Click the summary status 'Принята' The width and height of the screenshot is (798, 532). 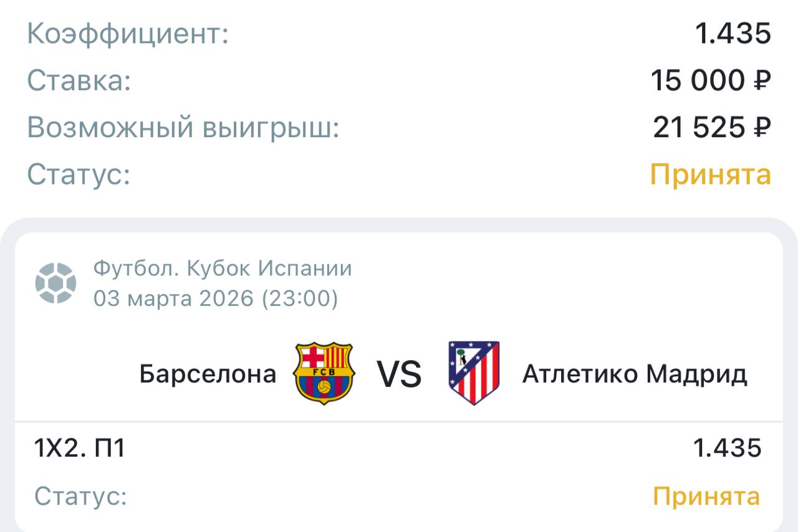pos(711,174)
